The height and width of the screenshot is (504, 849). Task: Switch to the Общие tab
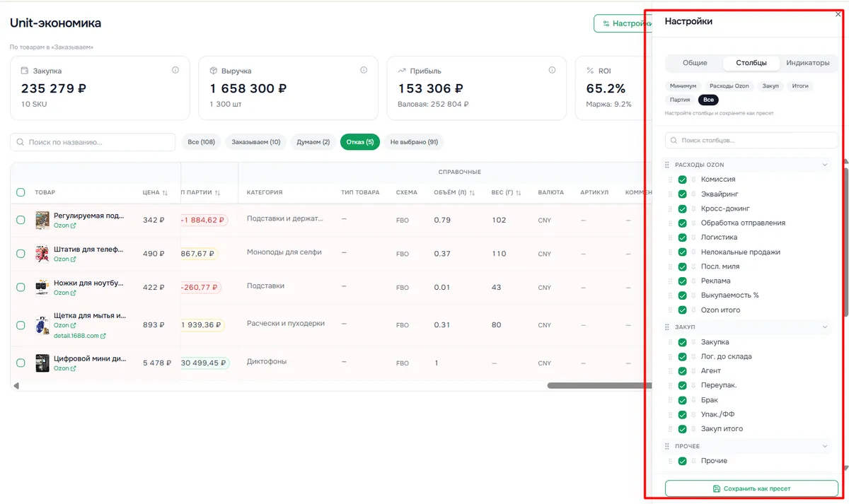pyautogui.click(x=695, y=63)
